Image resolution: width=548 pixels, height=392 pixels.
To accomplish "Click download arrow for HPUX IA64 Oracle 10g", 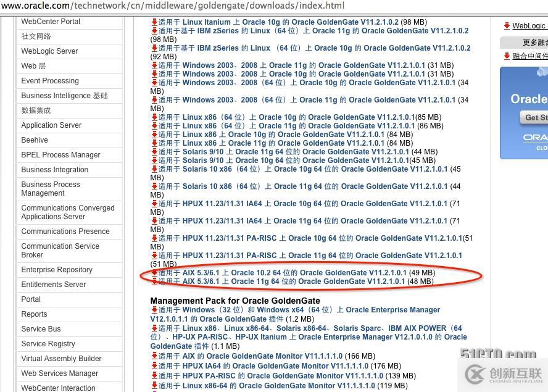I will (154, 204).
